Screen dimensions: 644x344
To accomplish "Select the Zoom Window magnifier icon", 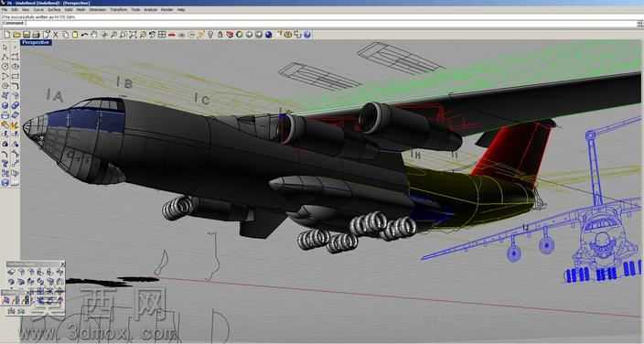I will 123,35.
